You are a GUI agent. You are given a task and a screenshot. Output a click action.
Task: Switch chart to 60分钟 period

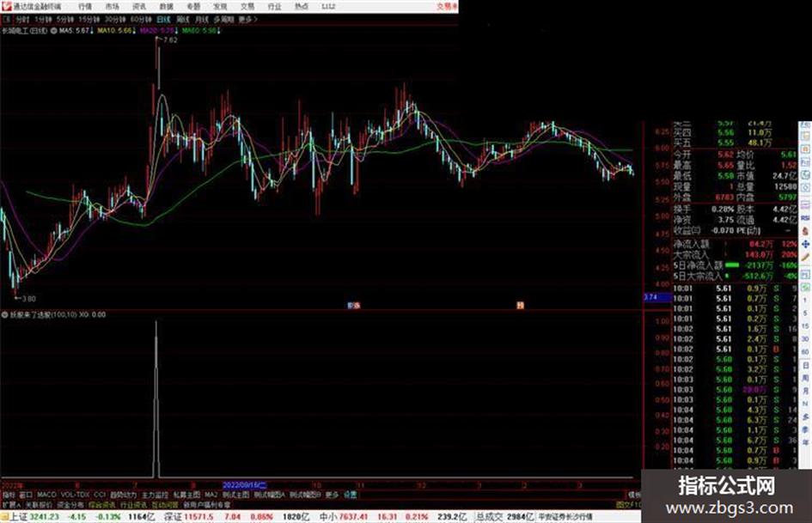point(140,19)
